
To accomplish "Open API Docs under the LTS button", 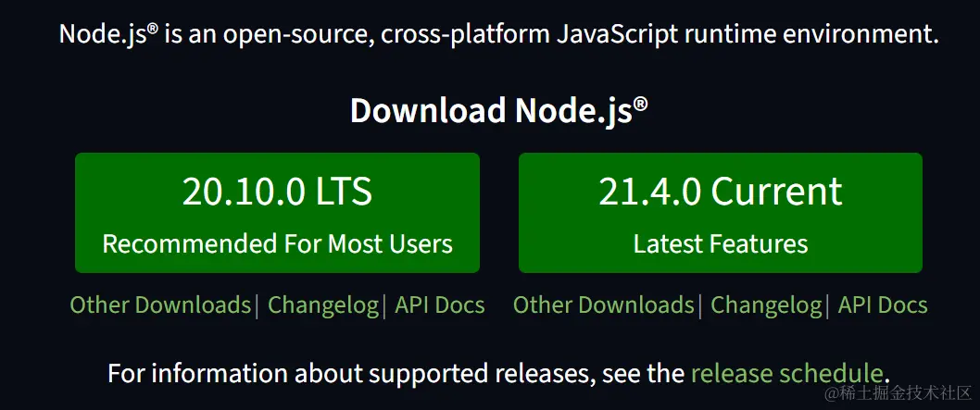I will pyautogui.click(x=440, y=305).
